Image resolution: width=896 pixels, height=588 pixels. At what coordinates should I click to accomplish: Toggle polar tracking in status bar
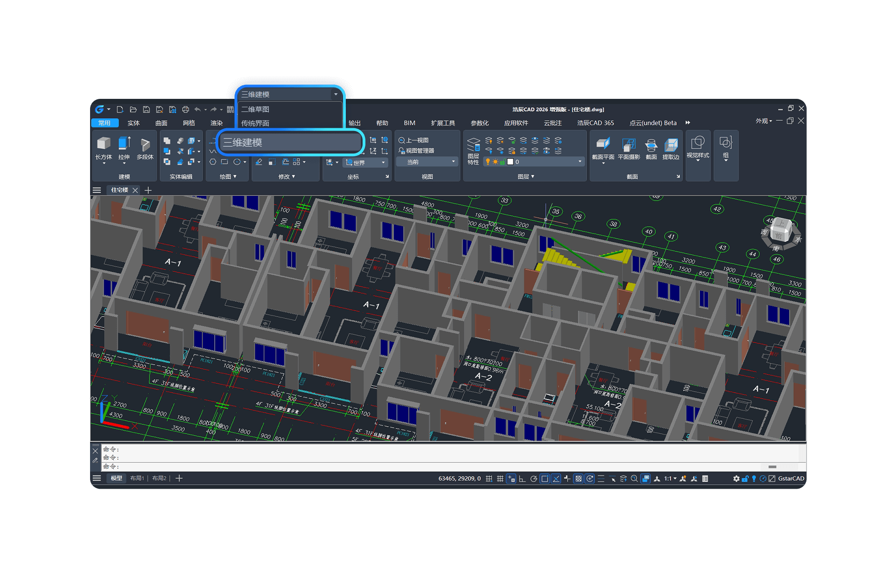pos(533,478)
